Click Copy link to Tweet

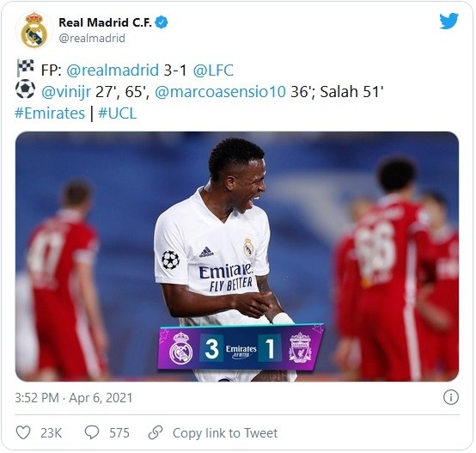tap(225, 433)
